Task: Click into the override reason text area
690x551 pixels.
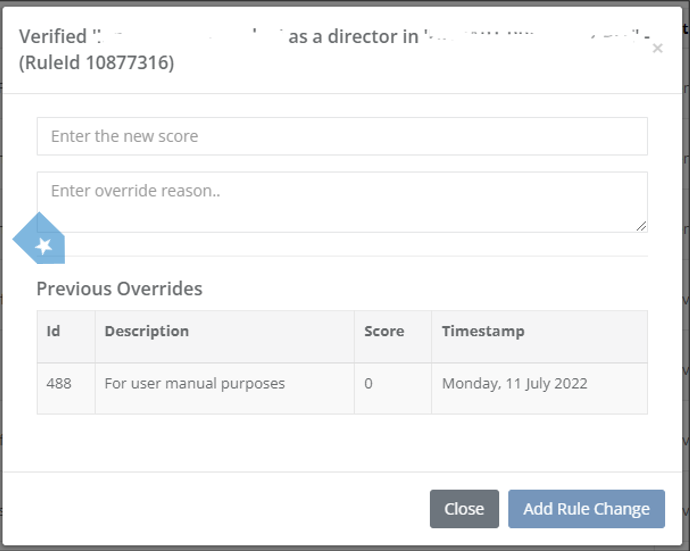Action: pos(342,201)
